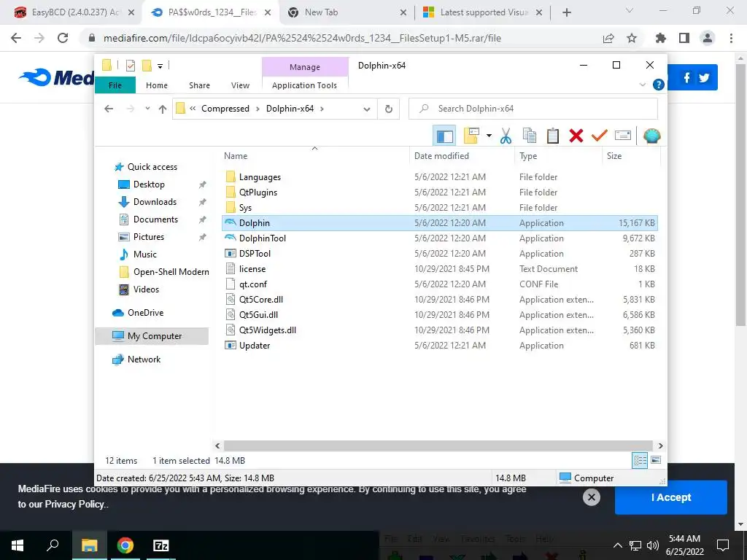This screenshot has width=747, height=560.
Task: Open Music in the navigation pane
Action: click(145, 254)
